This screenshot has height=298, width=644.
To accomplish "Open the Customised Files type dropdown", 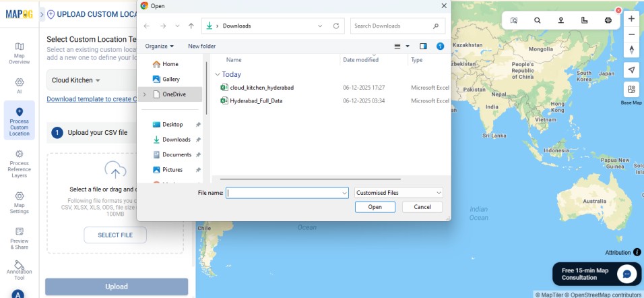I will click(x=398, y=193).
